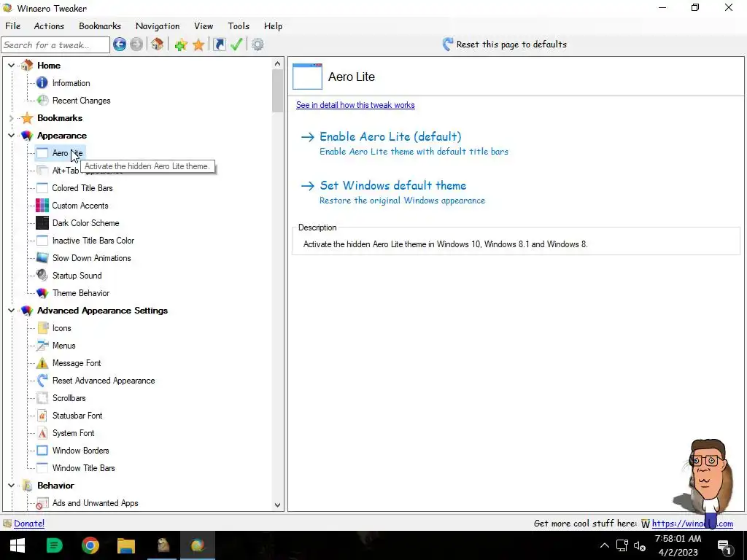Click the Icons folder tree icon
This screenshot has width=747, height=560.
[42, 328]
